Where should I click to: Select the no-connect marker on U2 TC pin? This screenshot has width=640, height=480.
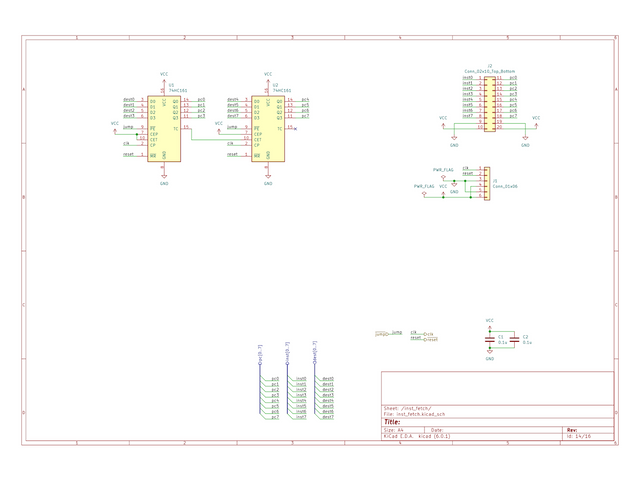pos(296,128)
